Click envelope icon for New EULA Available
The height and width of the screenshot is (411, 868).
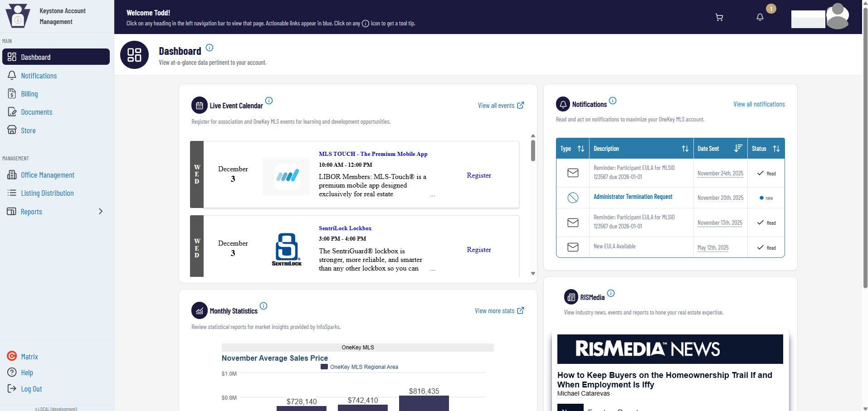[573, 247]
